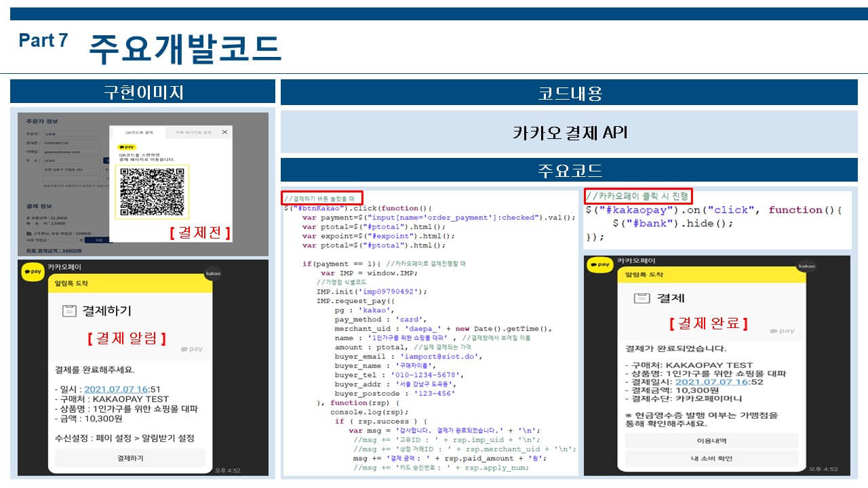
Task: Click the 사용 적립금 input field
Action: [x=65, y=240]
